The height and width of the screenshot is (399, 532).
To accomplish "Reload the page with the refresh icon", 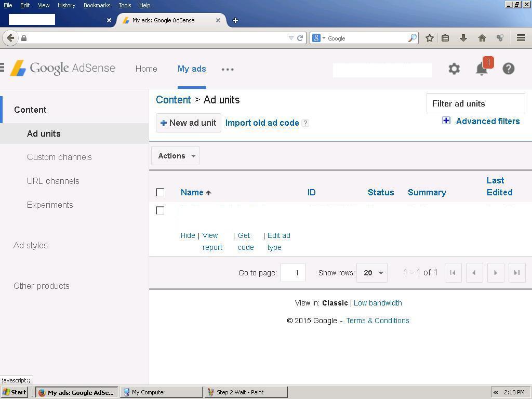I will [300, 38].
